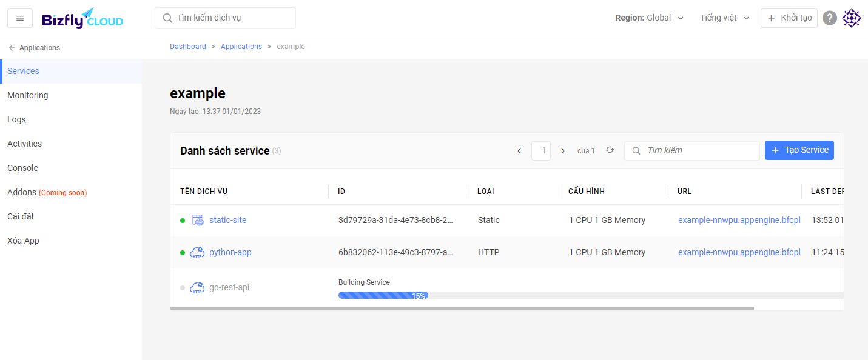
Task: Open the user avatar icon
Action: [x=852, y=18]
